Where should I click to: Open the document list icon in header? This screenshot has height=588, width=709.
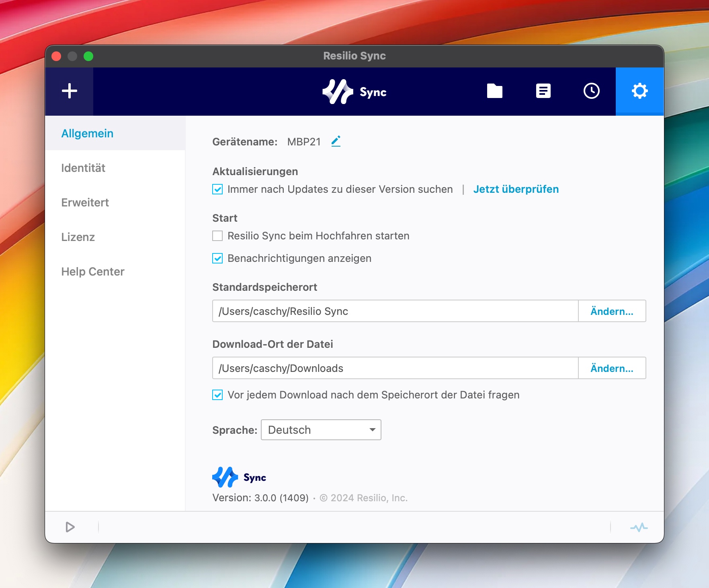[543, 91]
